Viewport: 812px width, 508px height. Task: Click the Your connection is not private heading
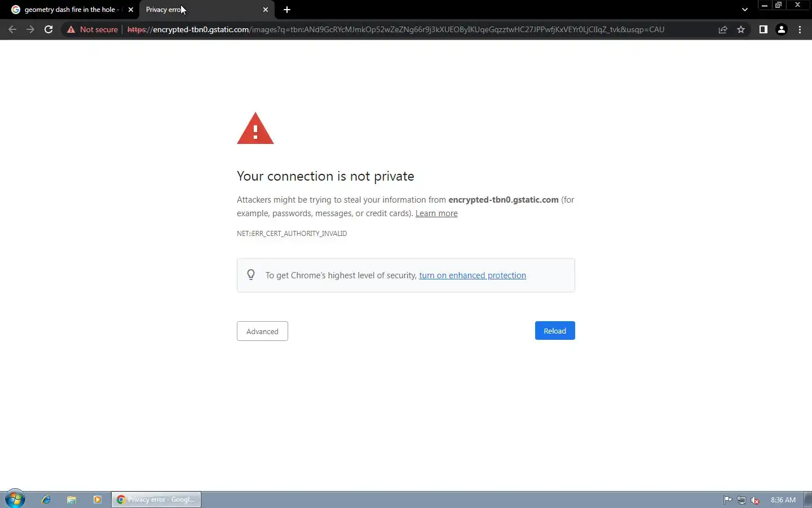325,176
